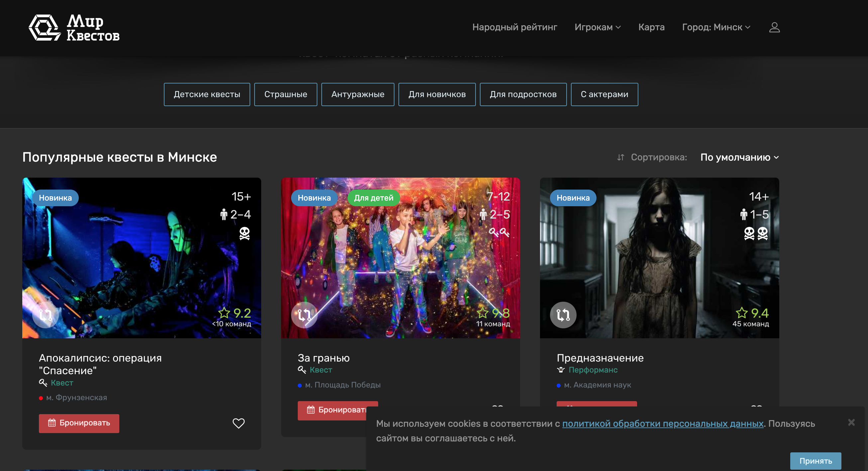Open политикой обработки персональных данных link
This screenshot has width=868, height=471.
point(663,423)
